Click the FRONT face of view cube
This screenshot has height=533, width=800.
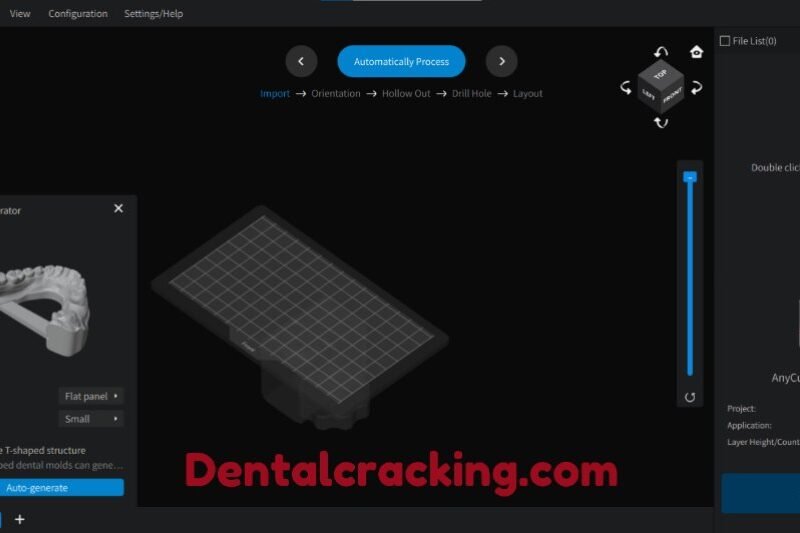pyautogui.click(x=672, y=96)
